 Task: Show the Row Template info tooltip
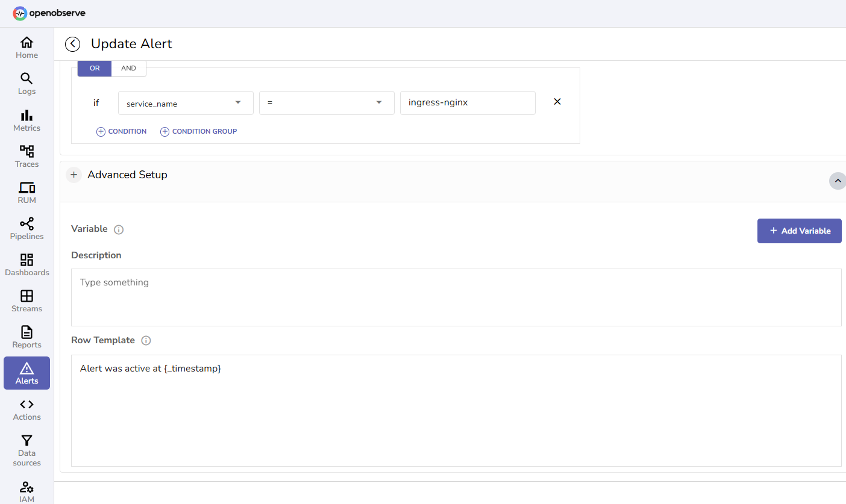point(146,340)
